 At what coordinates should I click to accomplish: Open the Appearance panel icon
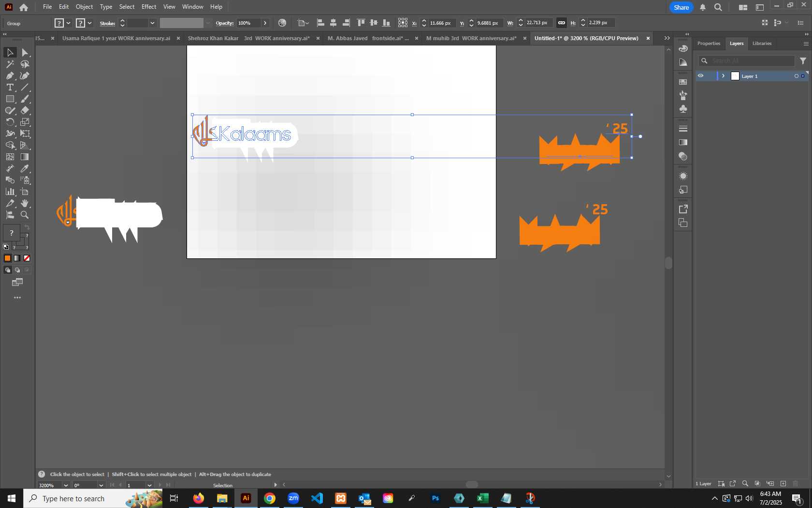click(x=683, y=176)
